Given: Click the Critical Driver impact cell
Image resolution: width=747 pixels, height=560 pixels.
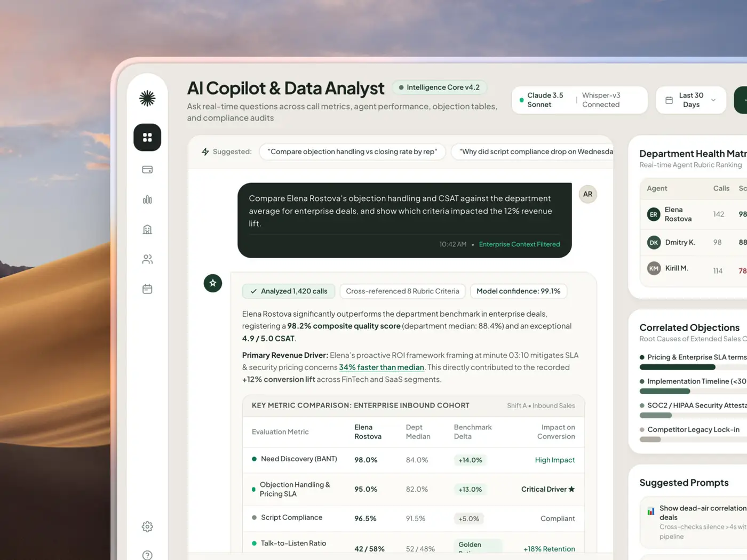Looking at the screenshot, I should (x=548, y=489).
